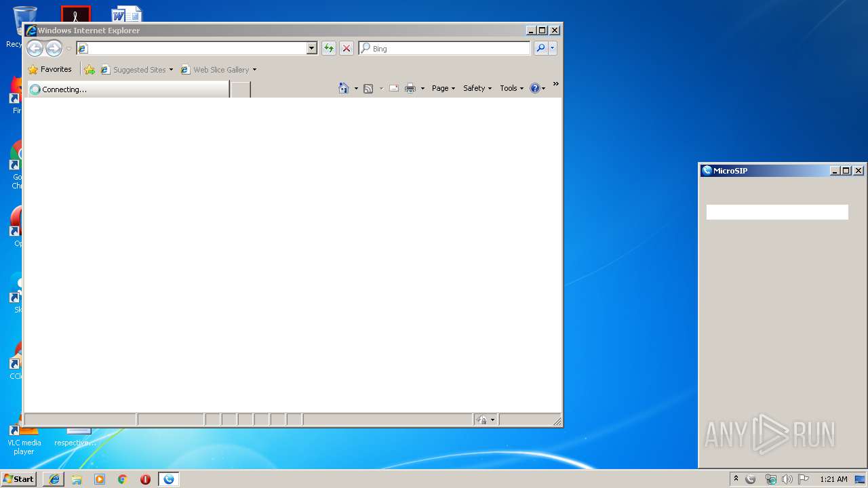This screenshot has width=868, height=488.
Task: Expand the command bar overflow chevron
Action: pos(555,84)
